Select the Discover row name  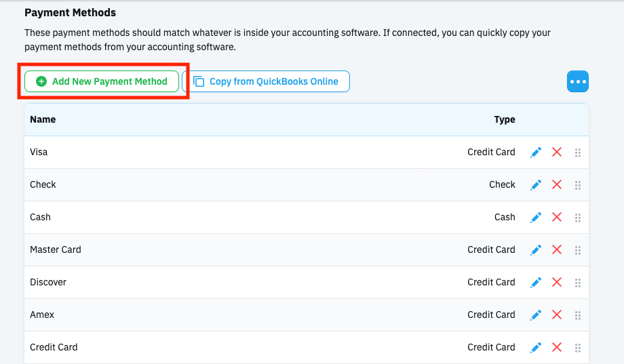pyautogui.click(x=48, y=282)
